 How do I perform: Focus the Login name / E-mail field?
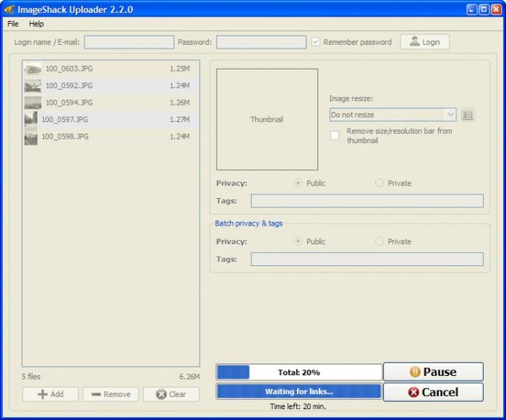pyautogui.click(x=129, y=42)
